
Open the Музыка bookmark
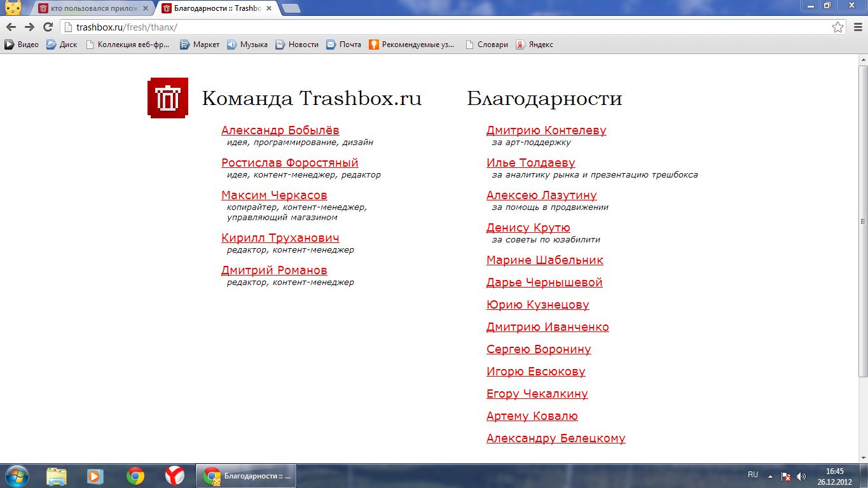click(x=247, y=45)
